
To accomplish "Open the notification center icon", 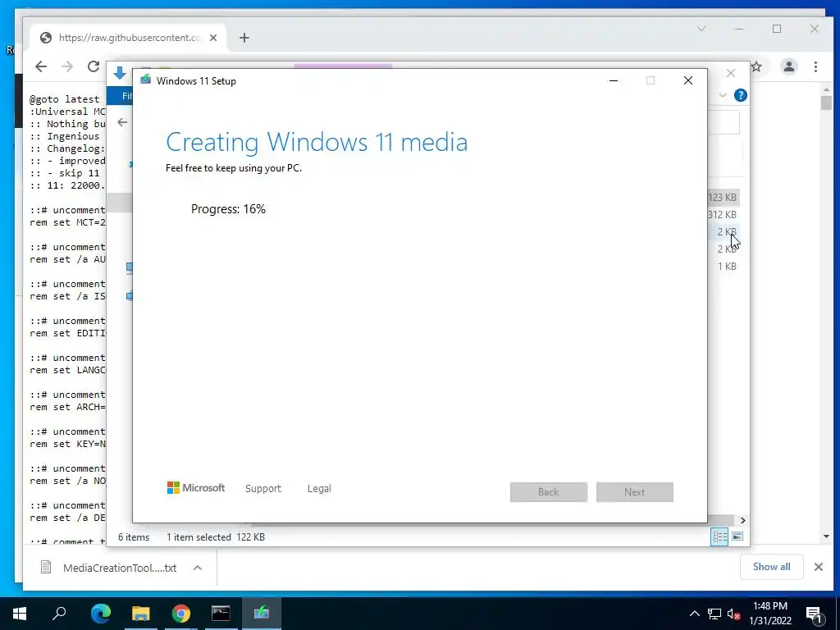I will click(814, 614).
